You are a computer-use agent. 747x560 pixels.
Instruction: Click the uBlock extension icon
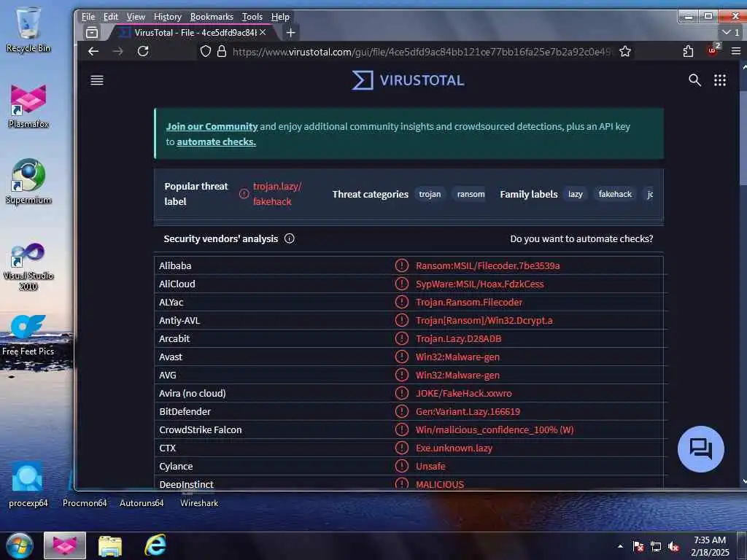pos(713,50)
